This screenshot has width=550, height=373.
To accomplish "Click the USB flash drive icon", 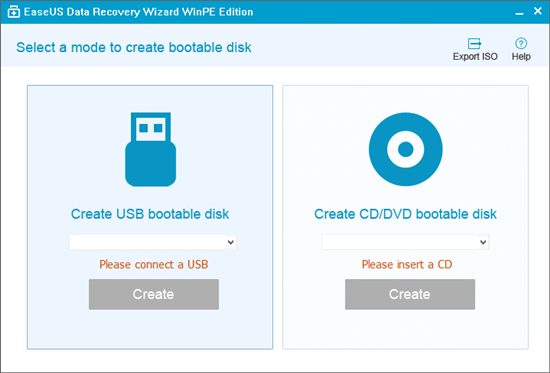I will tap(151, 149).
